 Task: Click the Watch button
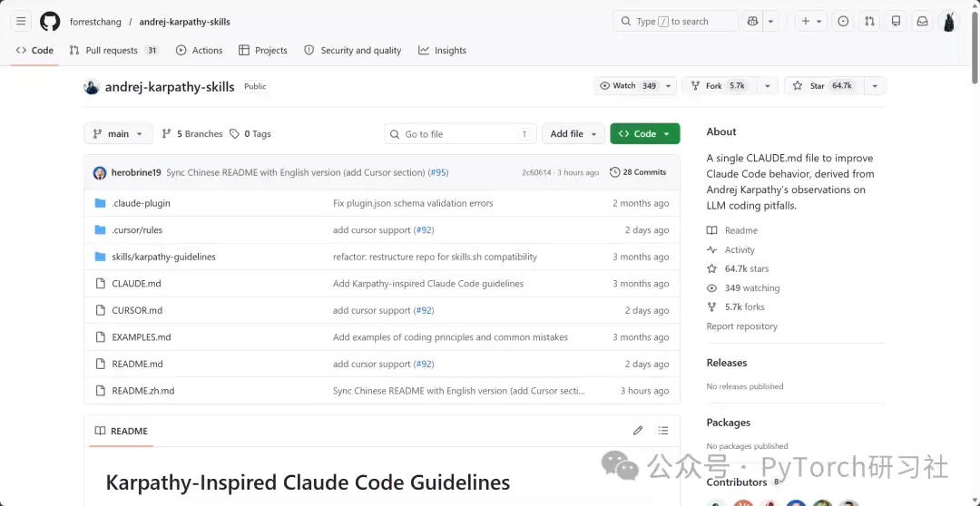[628, 85]
